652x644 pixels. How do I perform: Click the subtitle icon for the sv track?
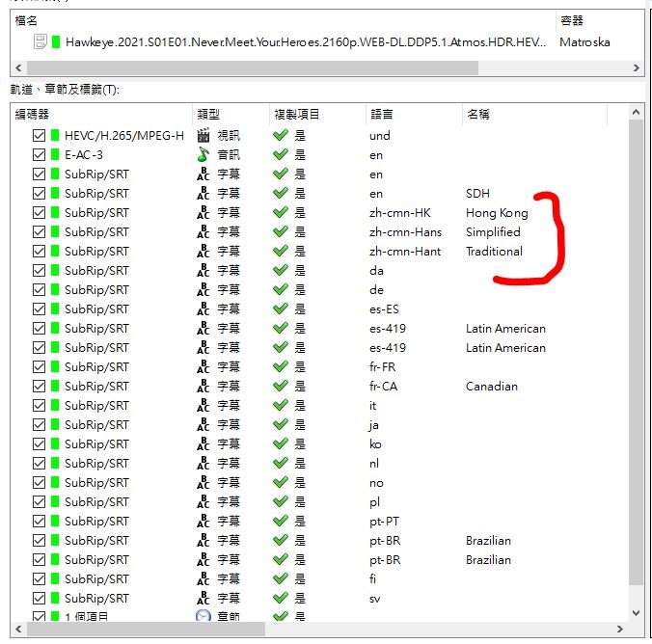(203, 599)
